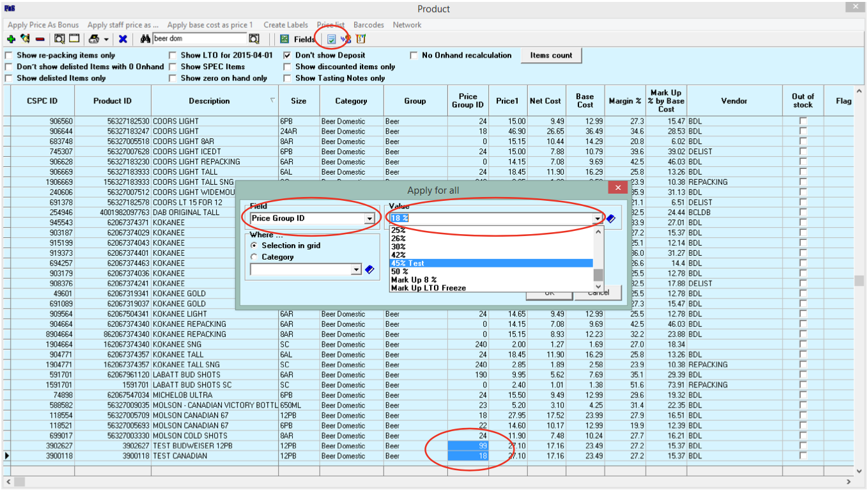Choose 45% Test from the Value list

point(492,264)
